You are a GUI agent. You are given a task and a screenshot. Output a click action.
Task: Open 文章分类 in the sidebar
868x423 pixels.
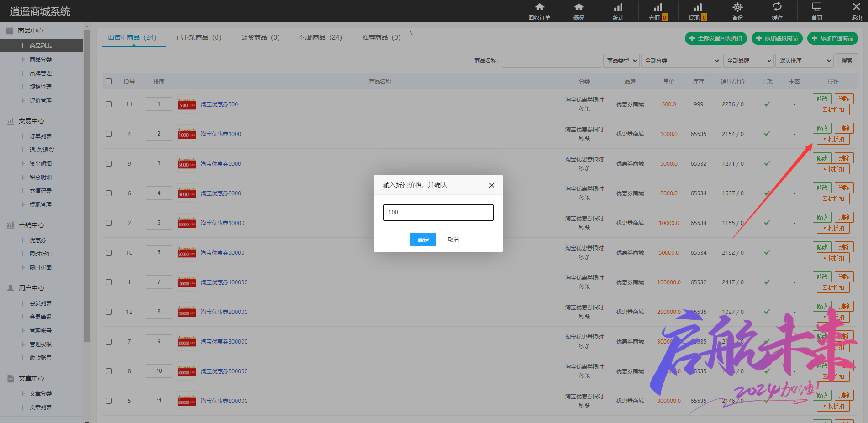coord(41,394)
